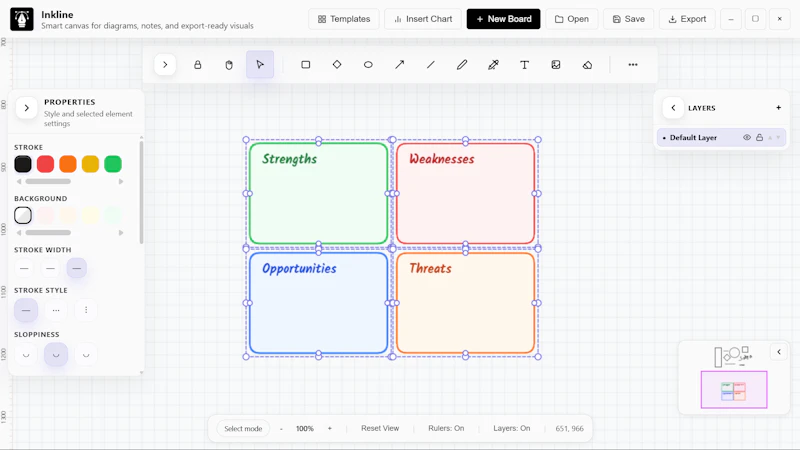Choose thick stroke width

[x=77, y=268]
